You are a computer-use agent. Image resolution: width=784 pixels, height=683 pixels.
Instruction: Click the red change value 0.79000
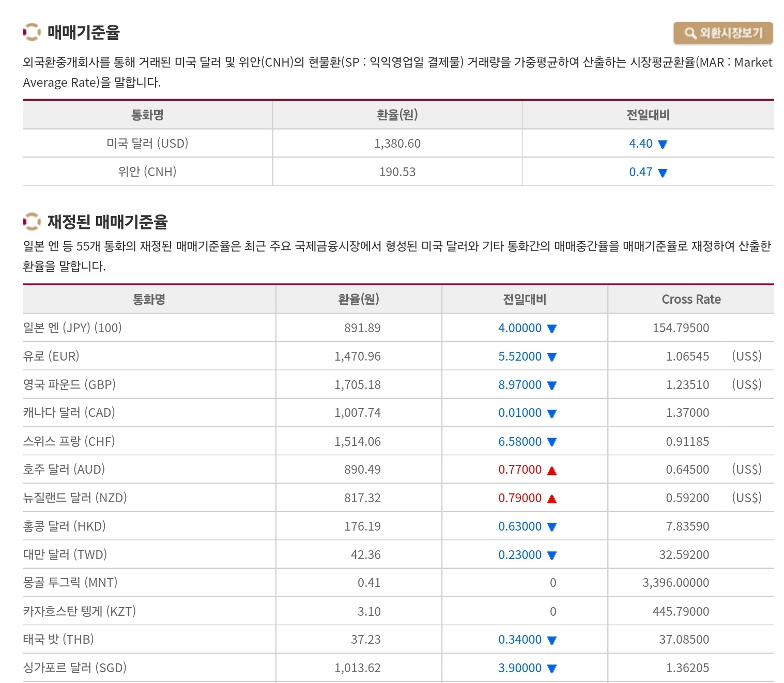(x=520, y=498)
